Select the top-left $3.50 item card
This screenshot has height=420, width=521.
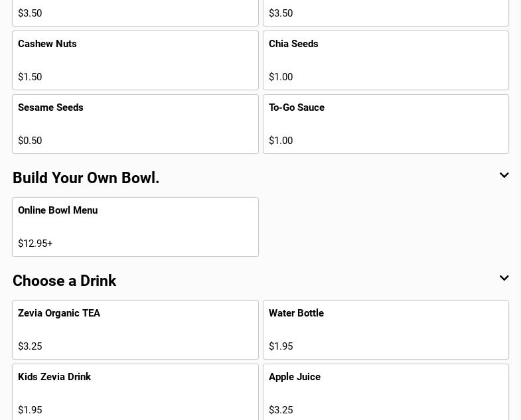tap(135, 13)
